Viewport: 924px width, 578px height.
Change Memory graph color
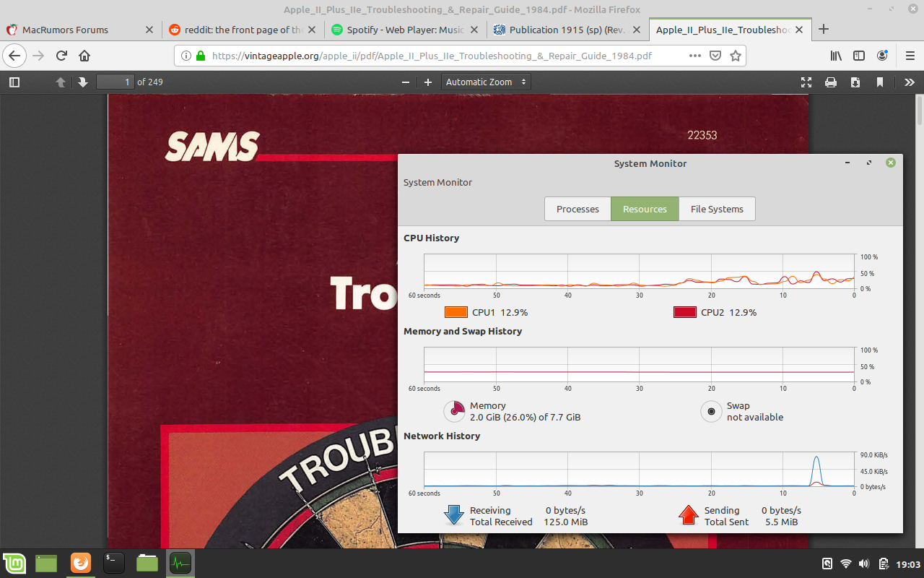pyautogui.click(x=454, y=411)
